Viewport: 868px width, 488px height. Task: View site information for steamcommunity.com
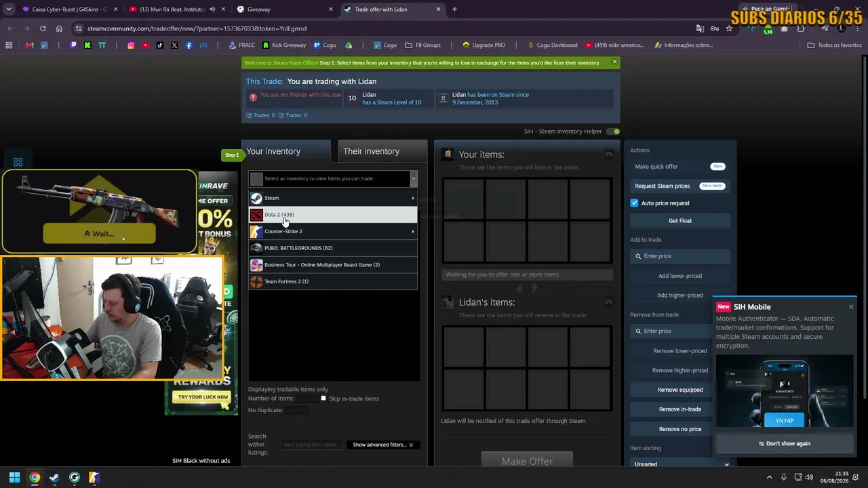pos(79,28)
